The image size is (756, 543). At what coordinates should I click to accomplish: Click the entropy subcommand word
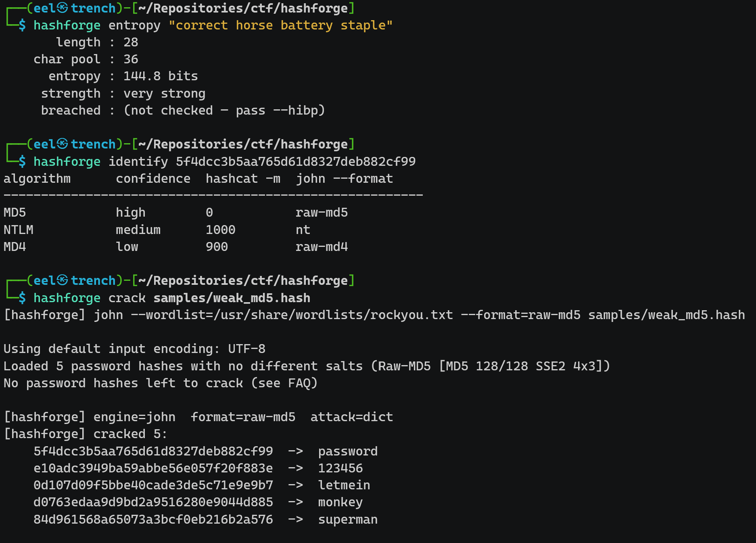click(134, 25)
